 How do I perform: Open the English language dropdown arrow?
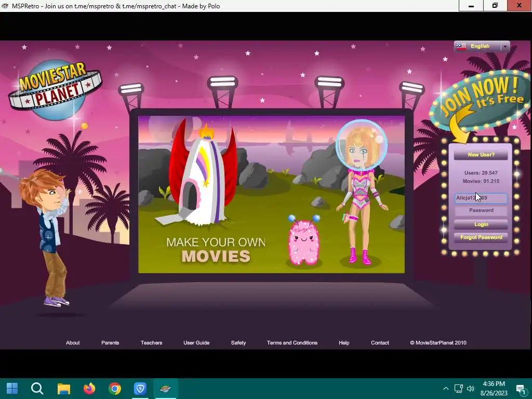tap(505, 46)
